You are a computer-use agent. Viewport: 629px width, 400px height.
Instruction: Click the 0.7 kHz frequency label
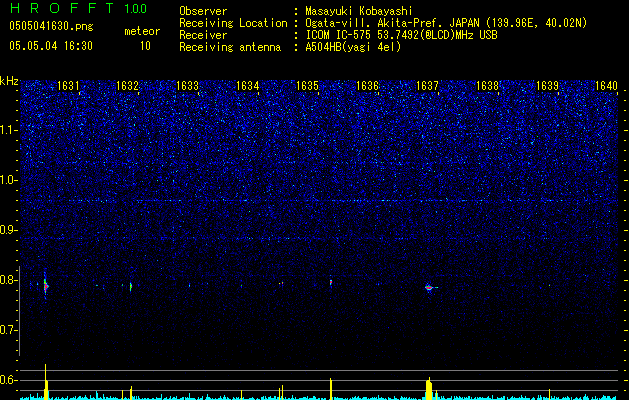(8, 330)
